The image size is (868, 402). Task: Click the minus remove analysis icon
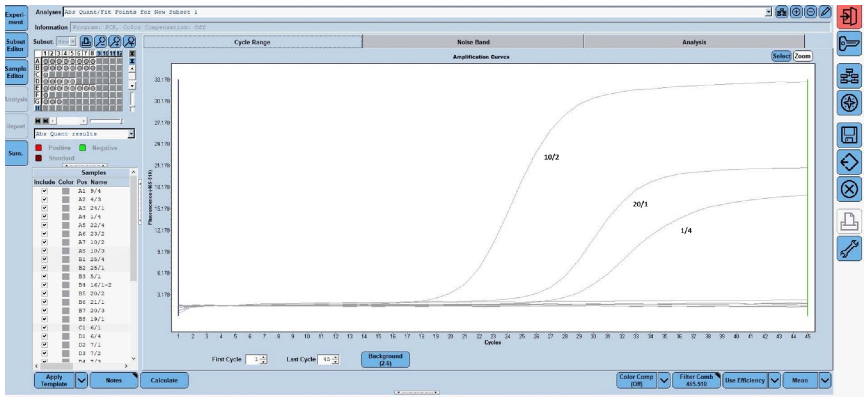pyautogui.click(x=810, y=12)
